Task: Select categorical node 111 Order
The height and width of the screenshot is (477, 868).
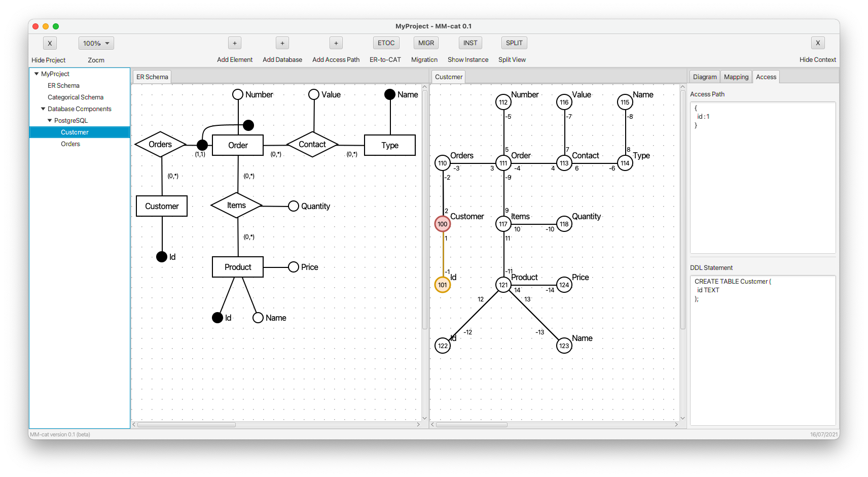Action: click(x=503, y=163)
